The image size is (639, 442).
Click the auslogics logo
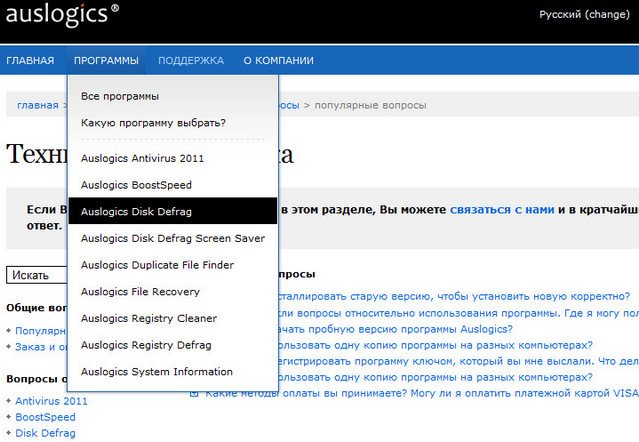tap(62, 13)
